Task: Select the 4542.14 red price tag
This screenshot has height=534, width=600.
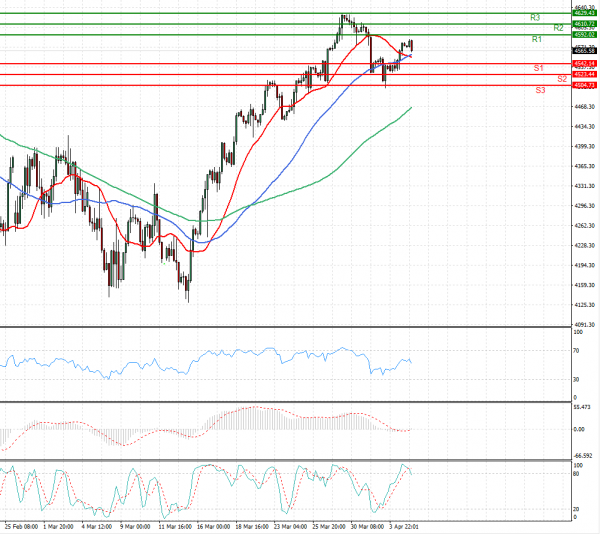Action: (585, 63)
